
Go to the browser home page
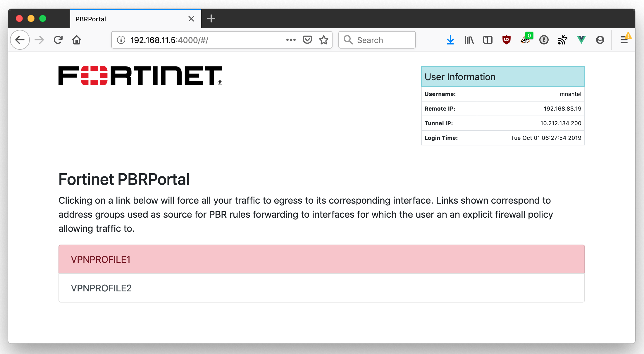[77, 40]
